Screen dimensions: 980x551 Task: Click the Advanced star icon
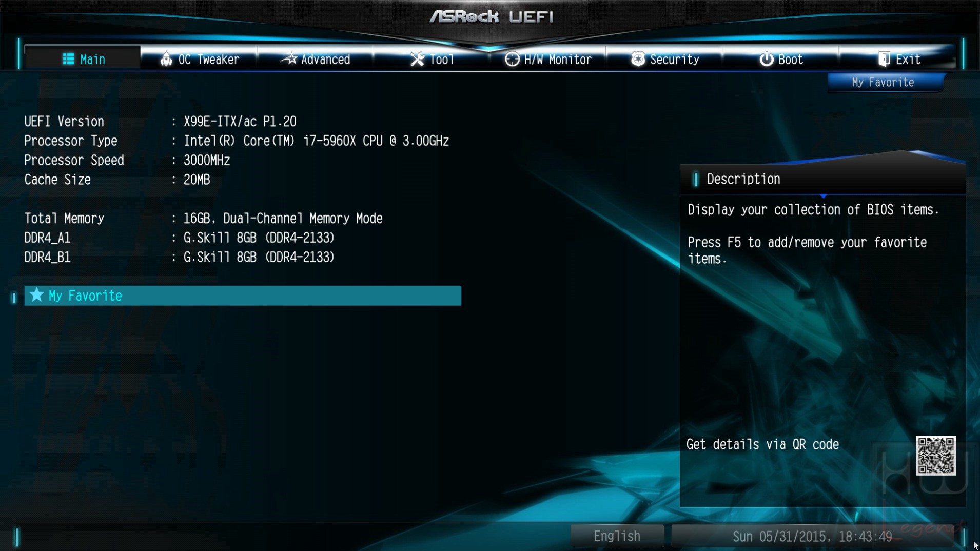[x=289, y=58]
